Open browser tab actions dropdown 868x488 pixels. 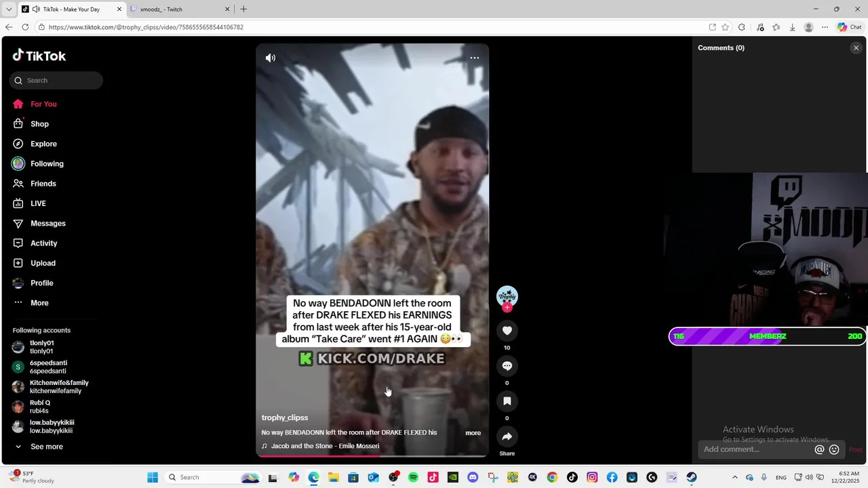(8, 9)
